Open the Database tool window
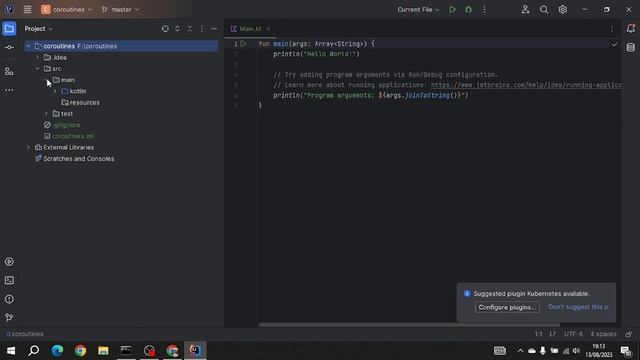 (x=631, y=47)
